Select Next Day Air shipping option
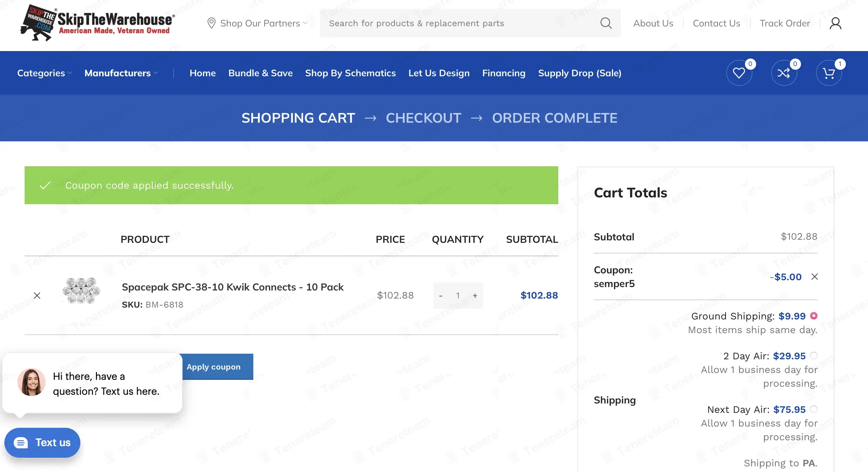This screenshot has width=868, height=472. tap(813, 409)
